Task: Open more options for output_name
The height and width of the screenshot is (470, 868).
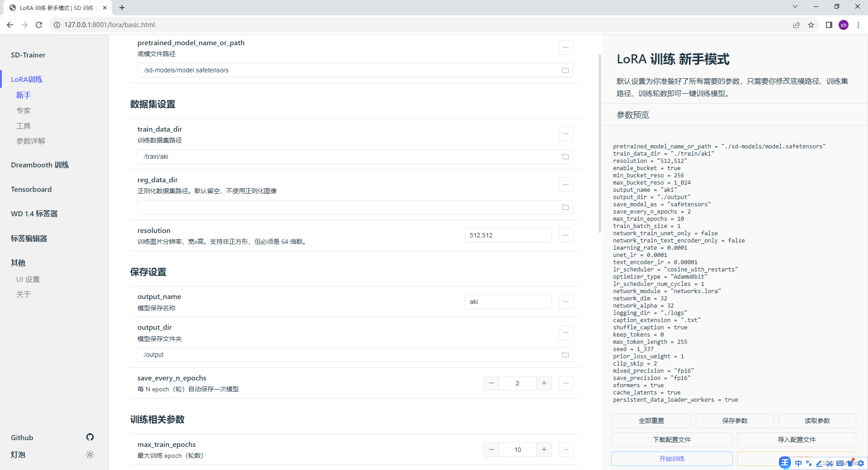Action: (566, 302)
